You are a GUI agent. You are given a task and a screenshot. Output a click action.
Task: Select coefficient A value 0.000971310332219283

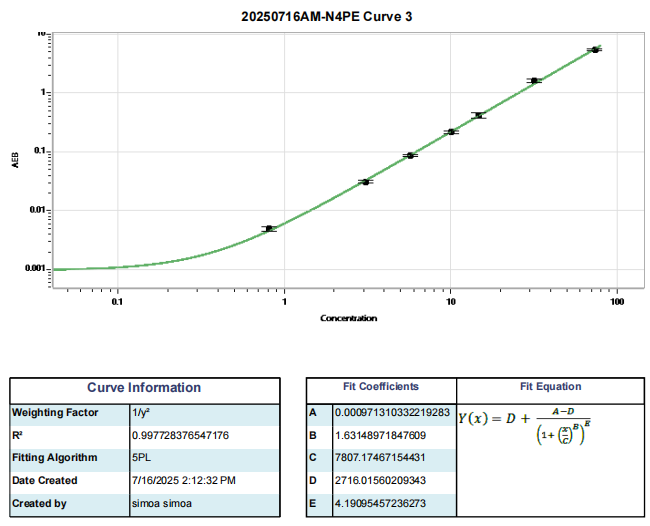(392, 412)
